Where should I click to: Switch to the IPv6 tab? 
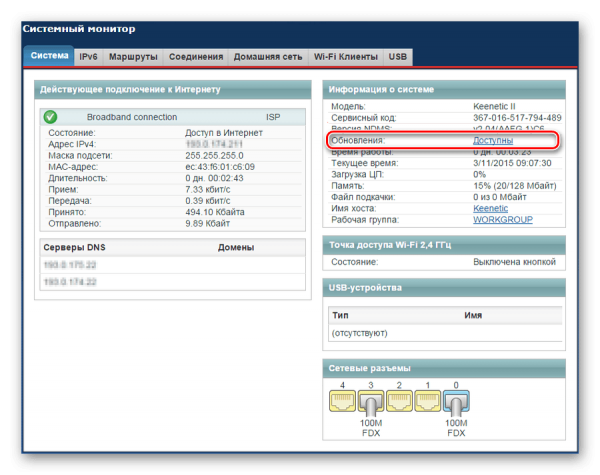88,57
